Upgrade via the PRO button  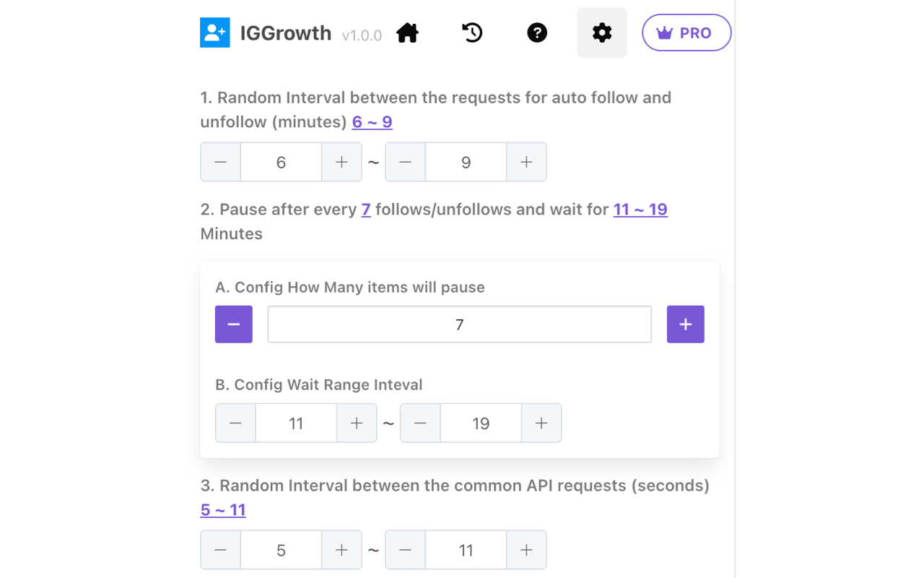click(x=687, y=33)
